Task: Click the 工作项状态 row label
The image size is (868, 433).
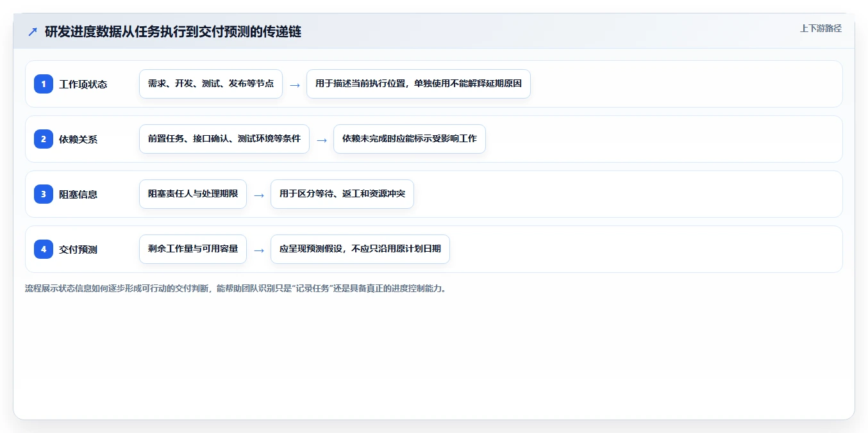Action: (x=83, y=85)
